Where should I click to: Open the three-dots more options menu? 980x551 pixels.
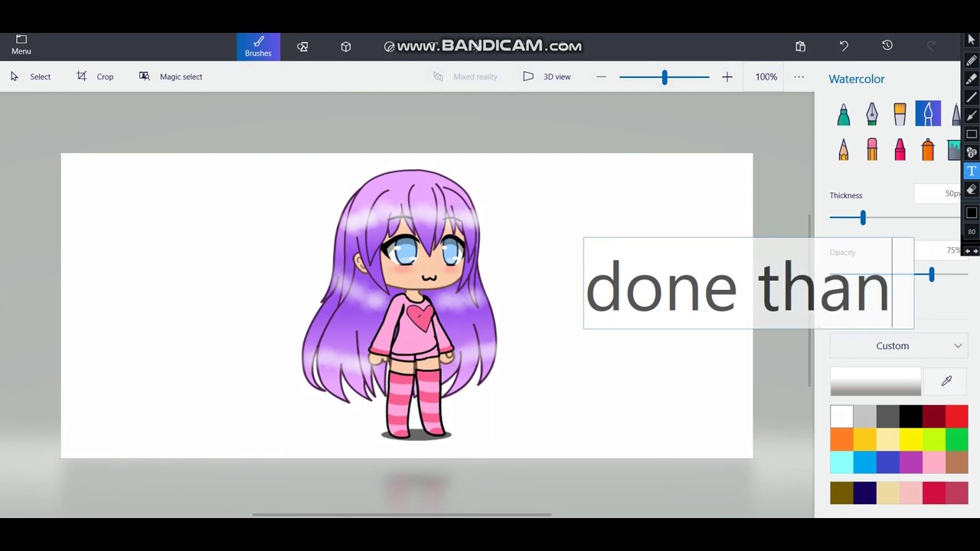[x=799, y=77]
